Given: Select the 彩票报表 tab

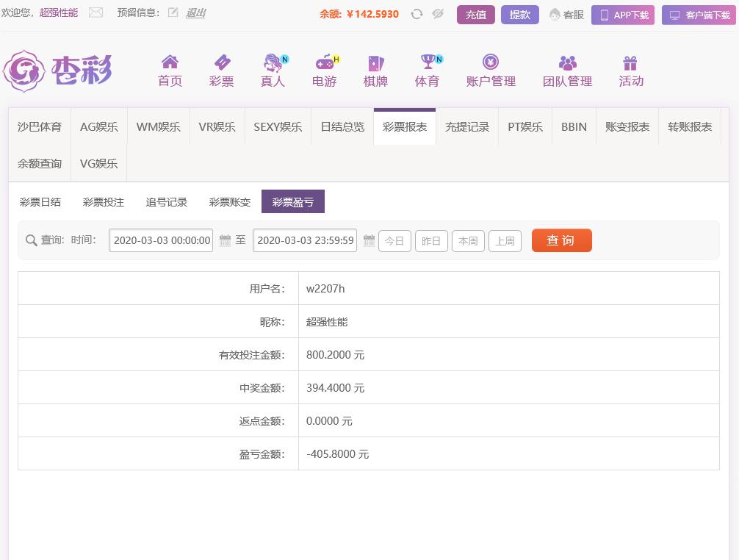Looking at the screenshot, I should pos(405,127).
